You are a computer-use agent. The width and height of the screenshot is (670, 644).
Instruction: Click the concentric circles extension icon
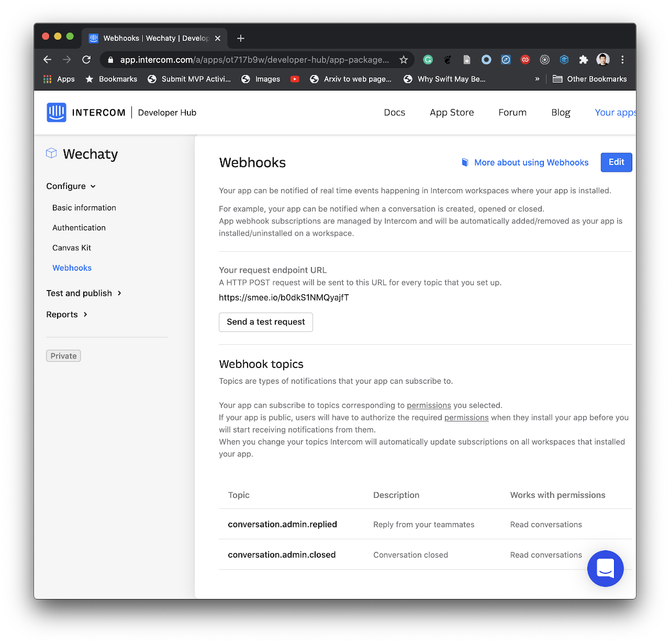(545, 60)
